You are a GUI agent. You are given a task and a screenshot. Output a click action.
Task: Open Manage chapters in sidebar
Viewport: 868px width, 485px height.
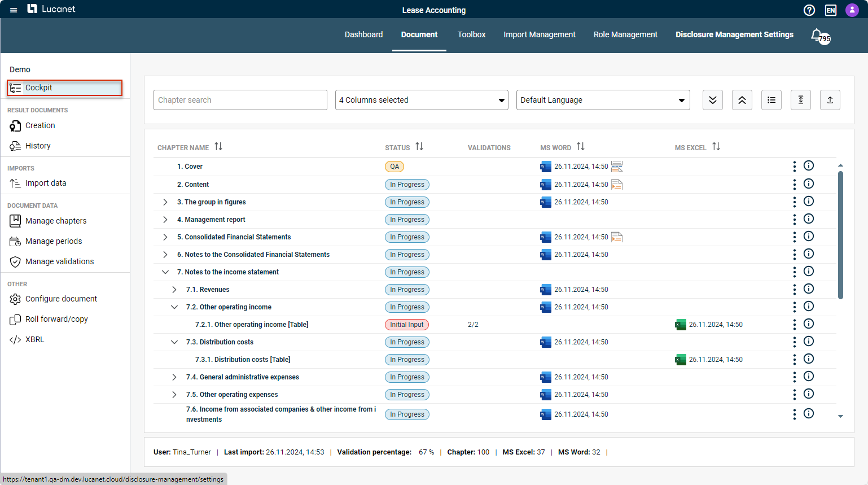pyautogui.click(x=56, y=221)
